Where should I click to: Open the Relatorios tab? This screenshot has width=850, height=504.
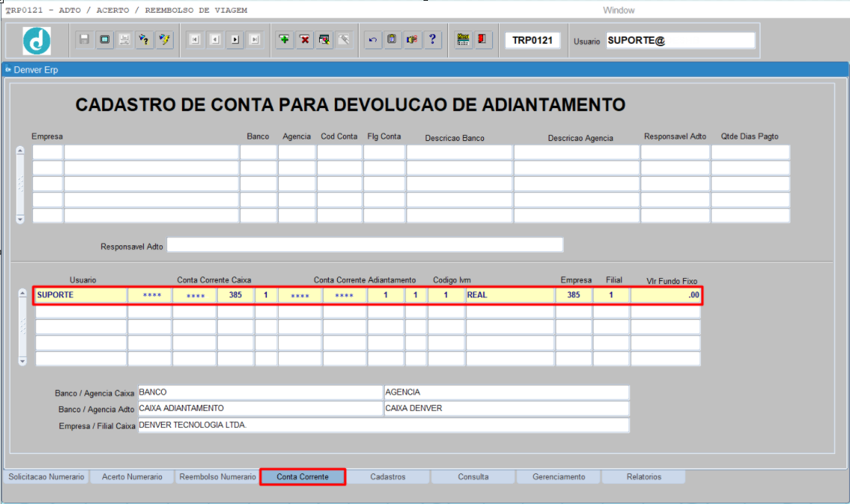[643, 477]
